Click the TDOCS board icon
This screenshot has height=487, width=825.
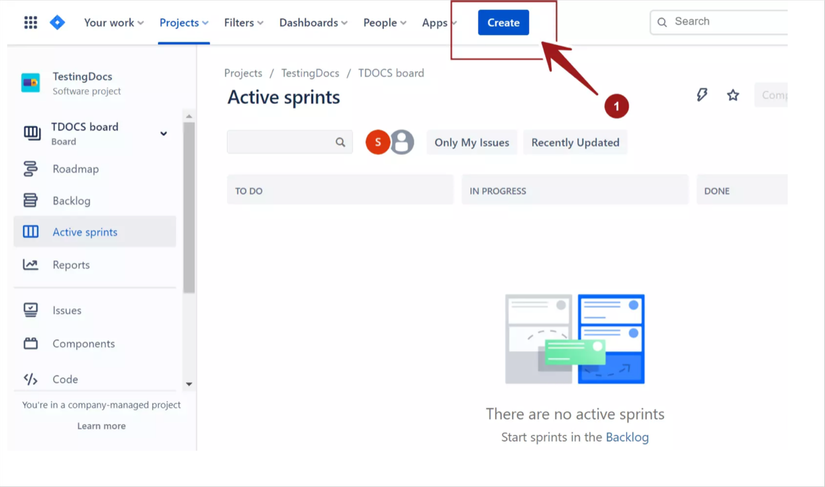tap(32, 133)
